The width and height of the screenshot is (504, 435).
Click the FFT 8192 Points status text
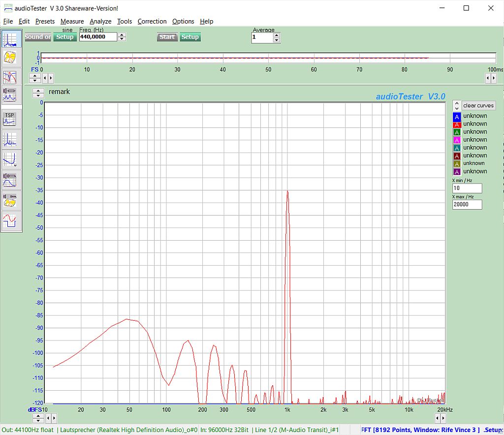pos(420,430)
